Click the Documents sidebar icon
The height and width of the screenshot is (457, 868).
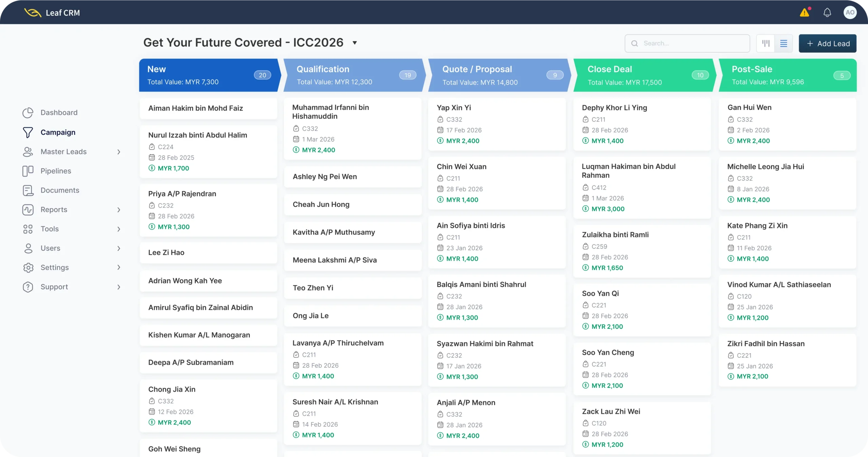[x=28, y=190]
